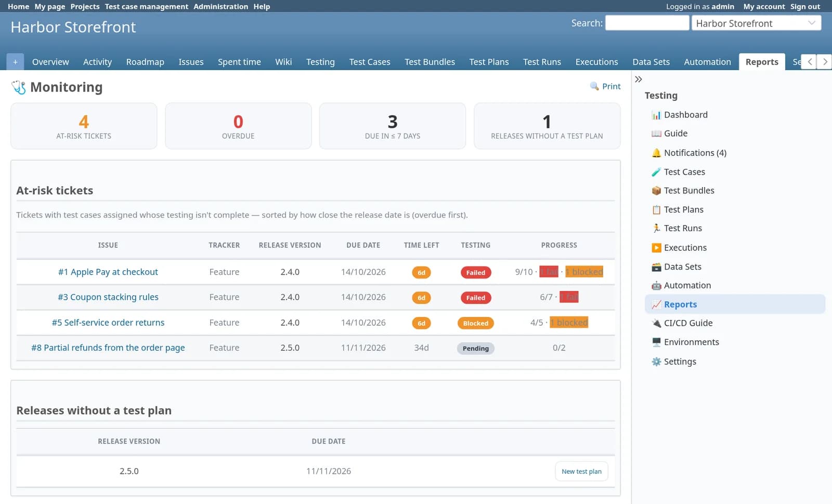The image size is (832, 504).
Task: Click the CI/CD Guide plug icon
Action: [x=656, y=323]
